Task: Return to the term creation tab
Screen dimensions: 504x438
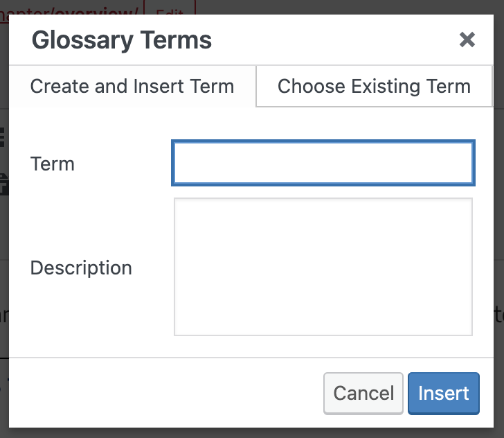Action: coord(132,87)
